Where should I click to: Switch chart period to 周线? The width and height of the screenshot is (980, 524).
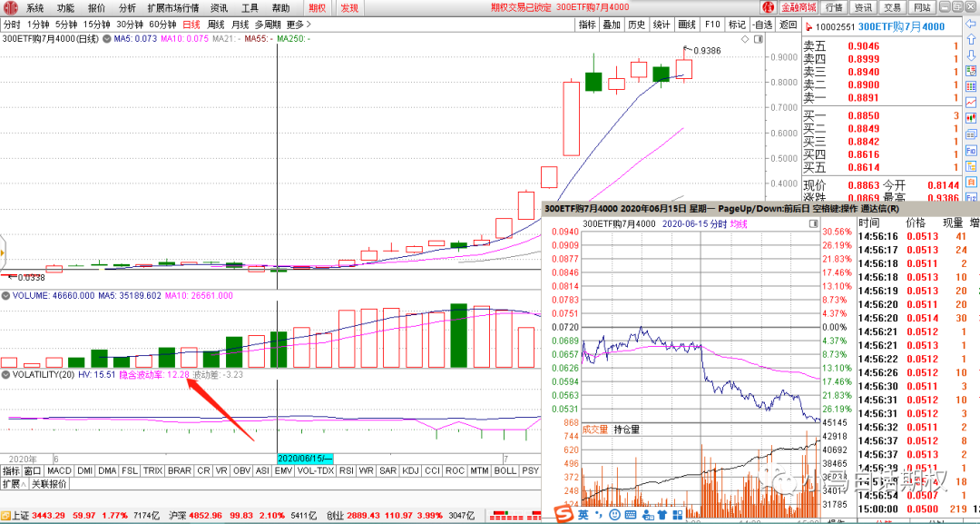[x=216, y=25]
